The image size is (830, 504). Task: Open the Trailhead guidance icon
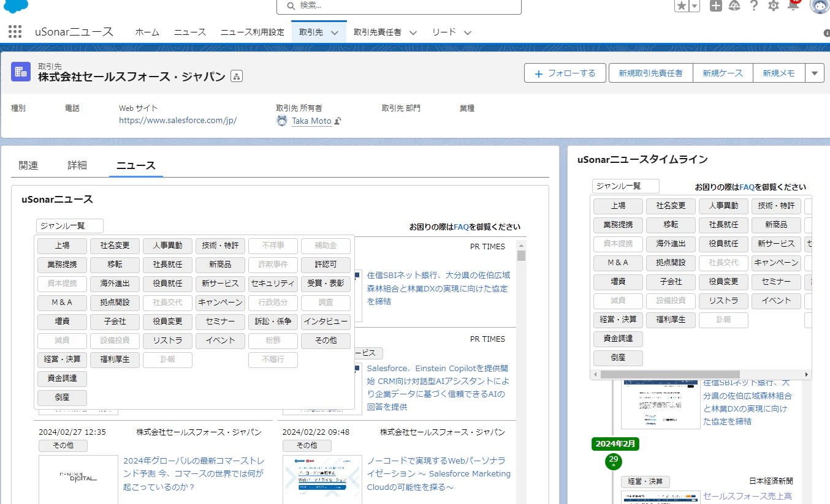tap(734, 6)
